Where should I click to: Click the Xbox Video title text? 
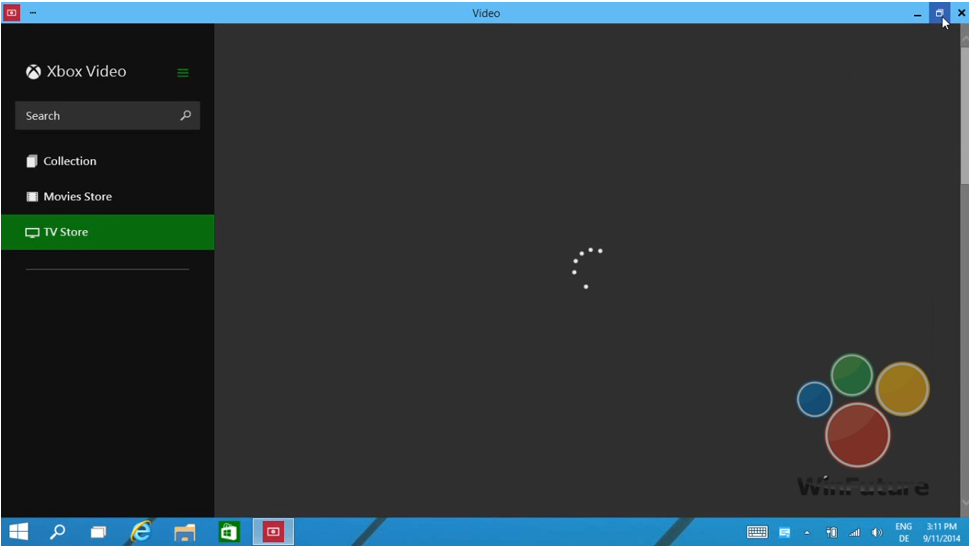coord(87,72)
